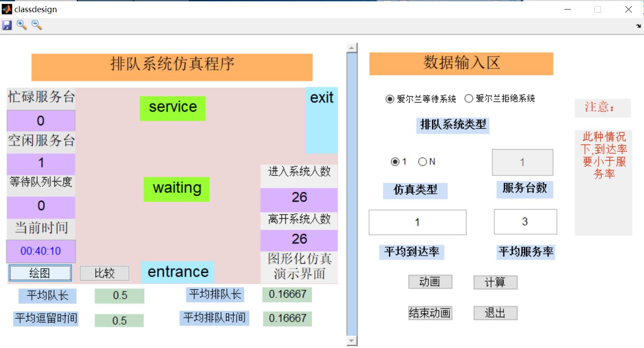Select the 爱尔兰拒绝系统 queue system option
Image resolution: width=644 pixels, height=348 pixels.
pyautogui.click(x=469, y=99)
